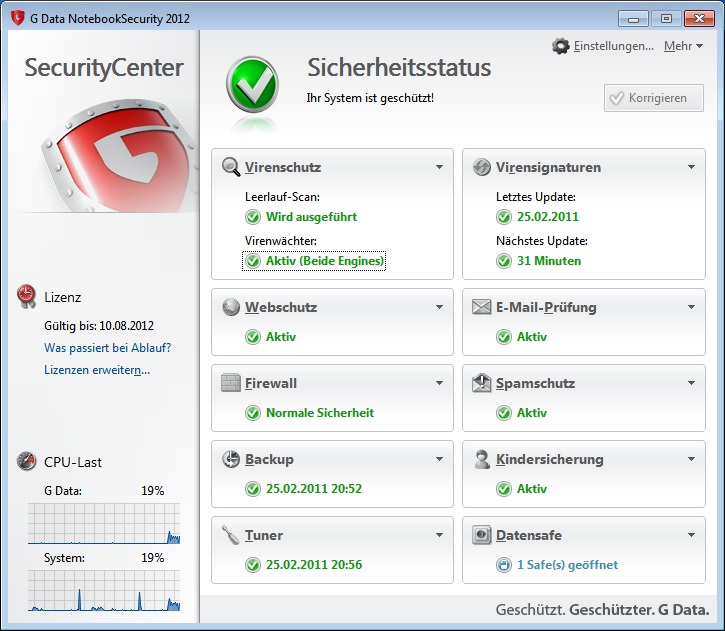725x631 pixels.
Task: Click the Datensafe vault icon
Action: pos(481,535)
